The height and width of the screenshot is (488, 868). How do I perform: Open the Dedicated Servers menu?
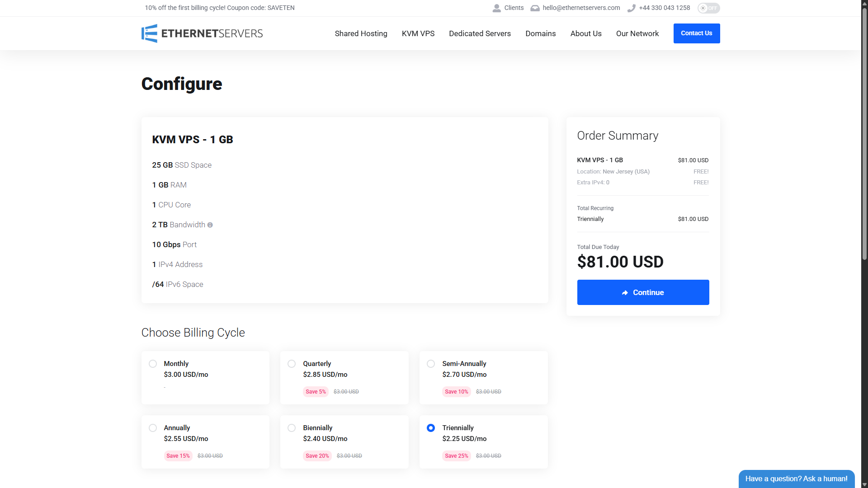pos(480,33)
